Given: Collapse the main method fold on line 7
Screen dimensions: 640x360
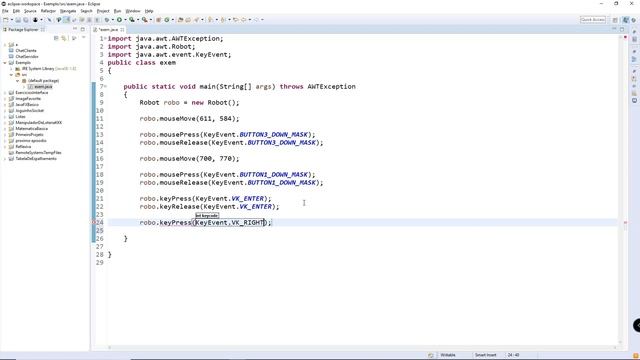Looking at the screenshot, I should (105, 87).
